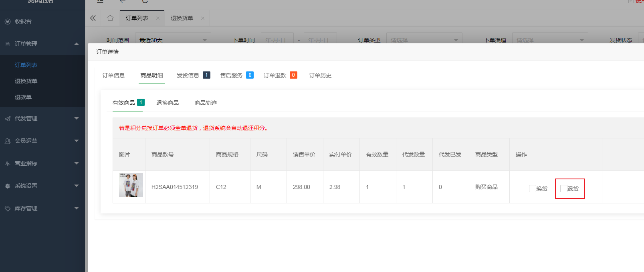The height and width of the screenshot is (272, 644).
Task: Expand the 系统设置 menu arrow
Action: (77, 186)
